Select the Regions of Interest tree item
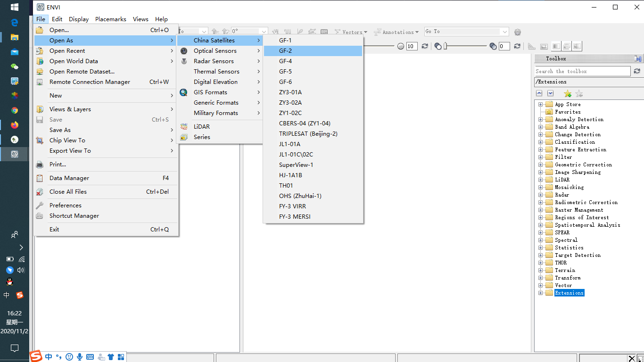This screenshot has height=362, width=644. (x=582, y=217)
